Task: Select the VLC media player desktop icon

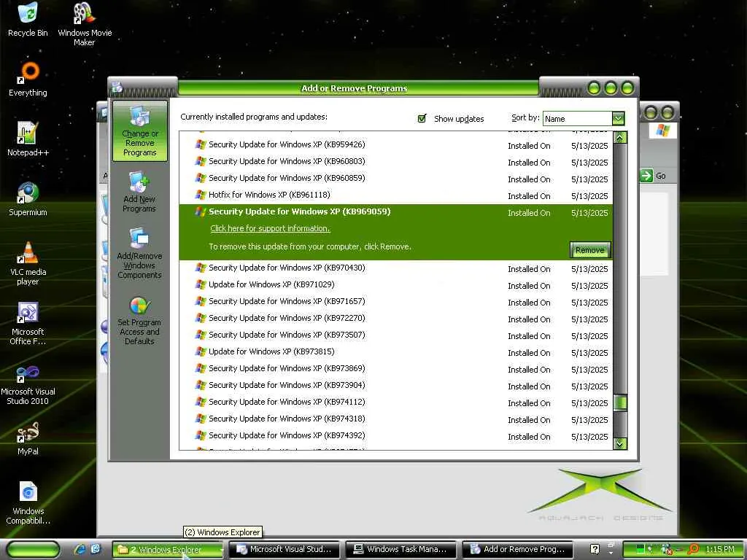Action: 28,263
